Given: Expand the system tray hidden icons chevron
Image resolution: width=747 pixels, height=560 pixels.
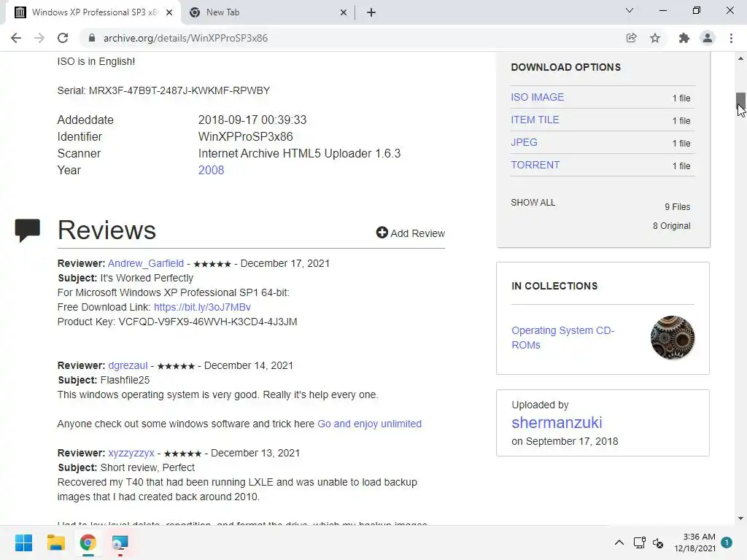Looking at the screenshot, I should [619, 542].
